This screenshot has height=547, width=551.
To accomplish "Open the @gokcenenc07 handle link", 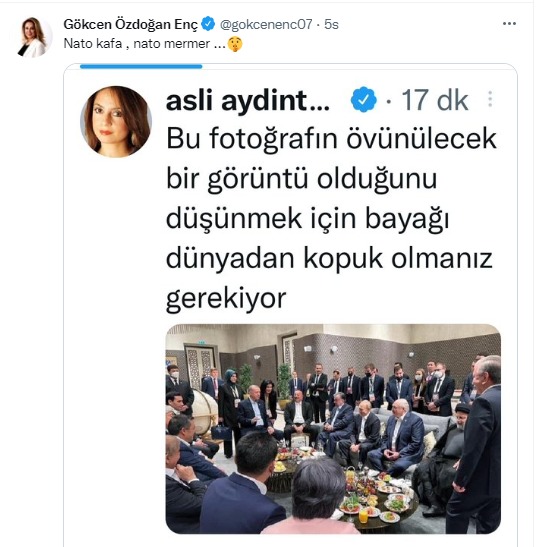I will (266, 24).
